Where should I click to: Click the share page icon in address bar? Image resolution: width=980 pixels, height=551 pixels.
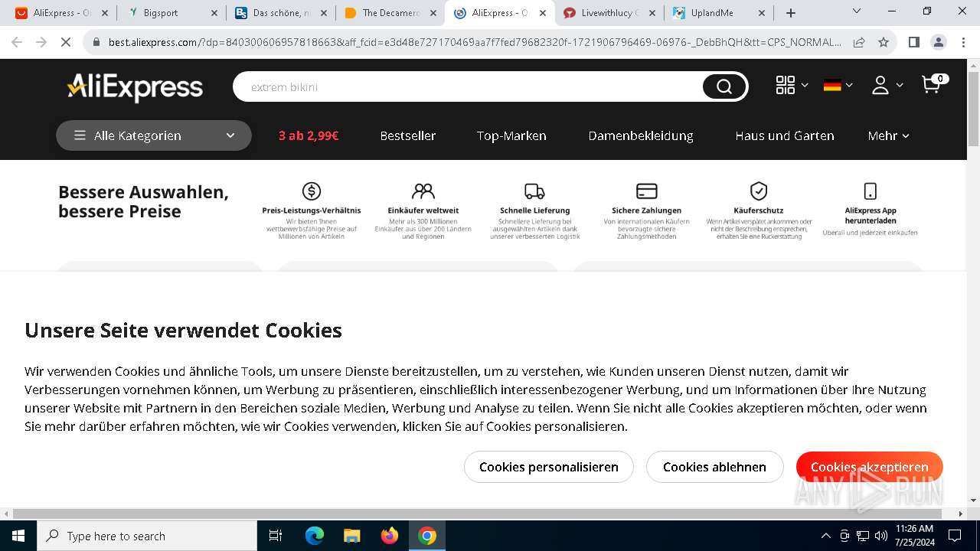(859, 42)
